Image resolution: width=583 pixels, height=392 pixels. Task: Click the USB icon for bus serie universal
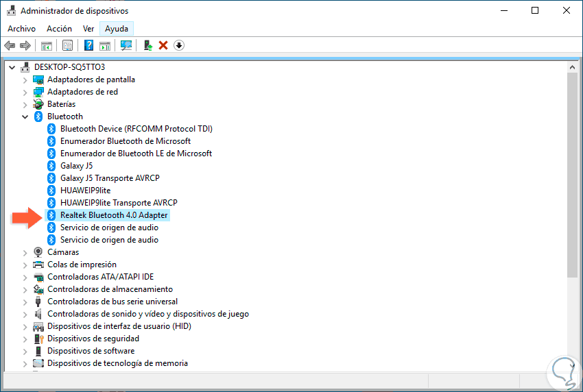38,302
